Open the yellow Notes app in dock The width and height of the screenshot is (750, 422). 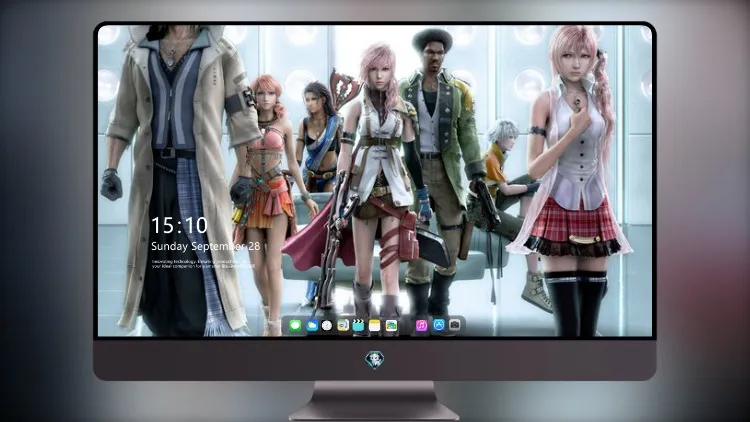tap(375, 326)
